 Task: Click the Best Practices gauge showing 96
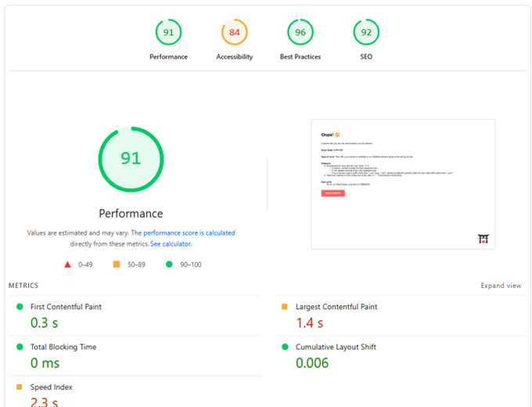pos(300,32)
